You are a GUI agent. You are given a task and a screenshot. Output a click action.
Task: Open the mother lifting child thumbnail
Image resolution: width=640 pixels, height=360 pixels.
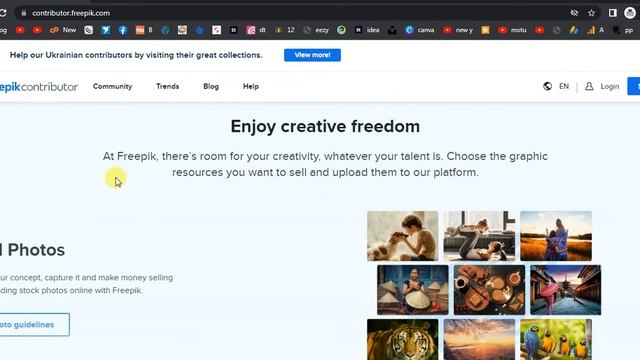coord(479,236)
